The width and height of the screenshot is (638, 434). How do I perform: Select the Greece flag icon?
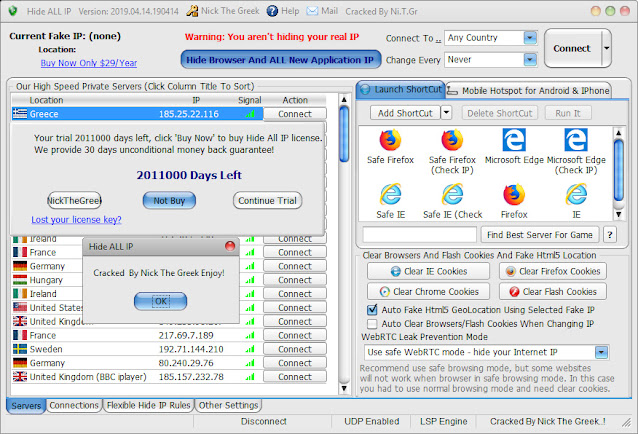tap(20, 114)
